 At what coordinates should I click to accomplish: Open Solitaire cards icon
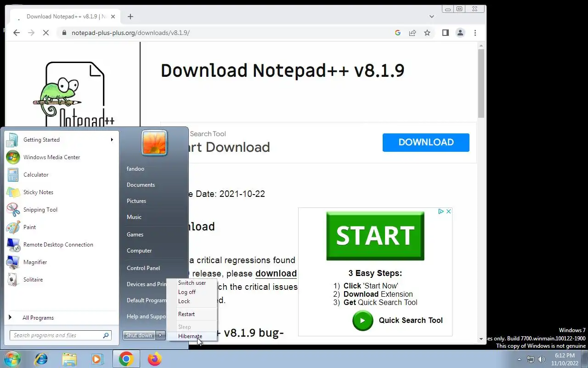[13, 280]
